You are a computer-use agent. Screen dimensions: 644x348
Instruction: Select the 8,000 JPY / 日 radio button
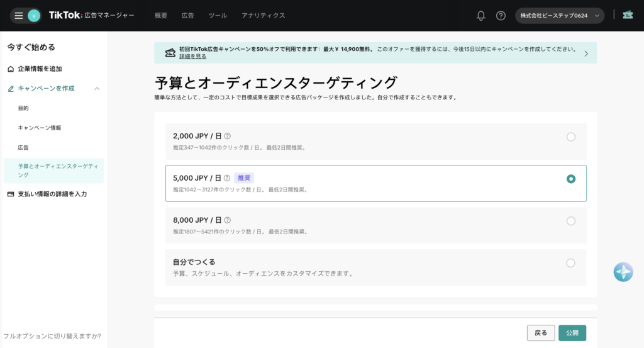(x=571, y=221)
